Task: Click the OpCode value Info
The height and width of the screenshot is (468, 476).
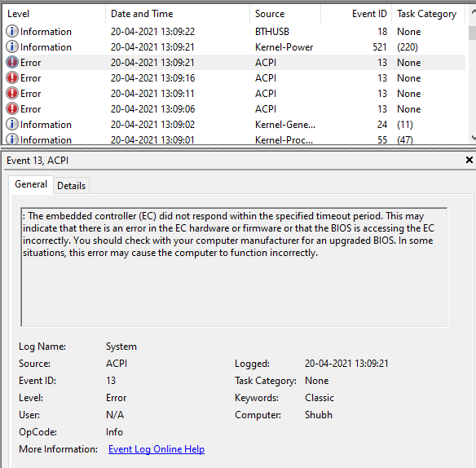Action: [114, 432]
